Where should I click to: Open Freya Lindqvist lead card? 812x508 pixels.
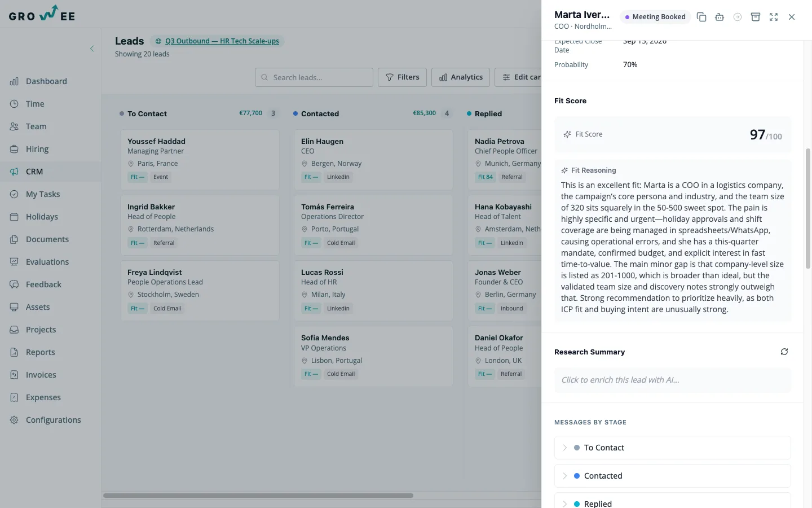[200, 290]
